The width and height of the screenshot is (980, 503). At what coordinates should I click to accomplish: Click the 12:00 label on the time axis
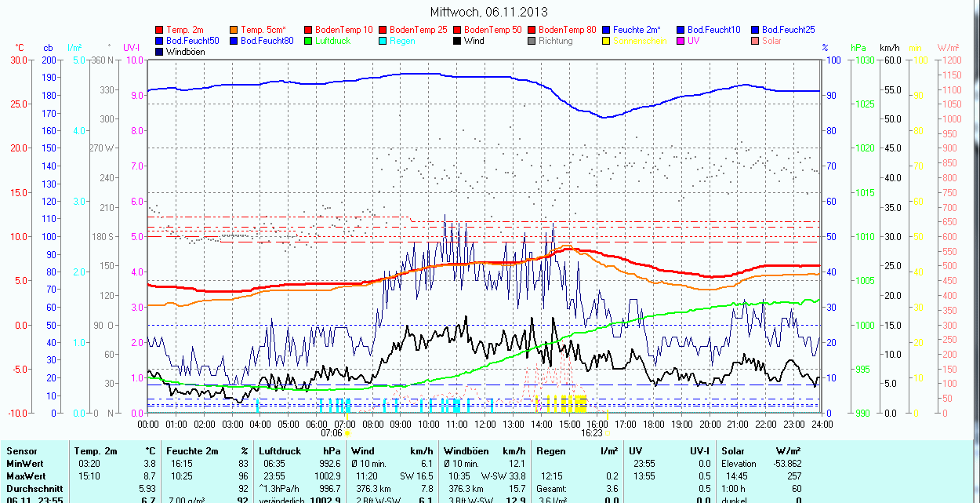[485, 424]
